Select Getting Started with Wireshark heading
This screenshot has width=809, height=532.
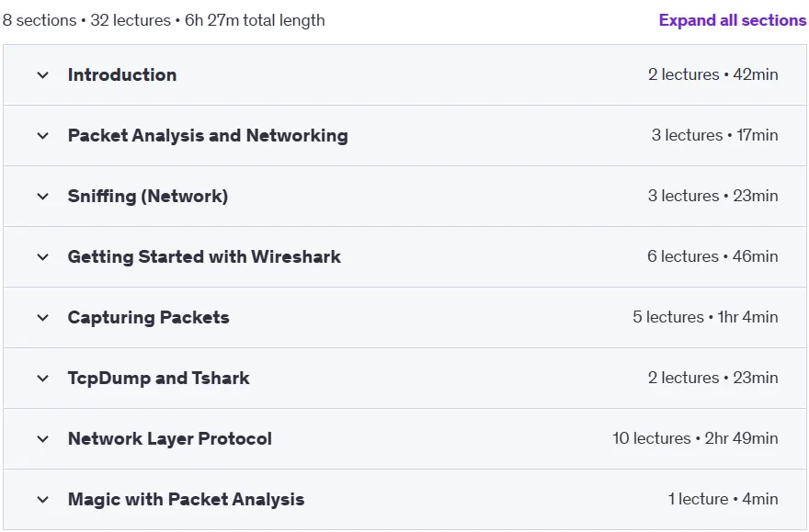click(204, 256)
